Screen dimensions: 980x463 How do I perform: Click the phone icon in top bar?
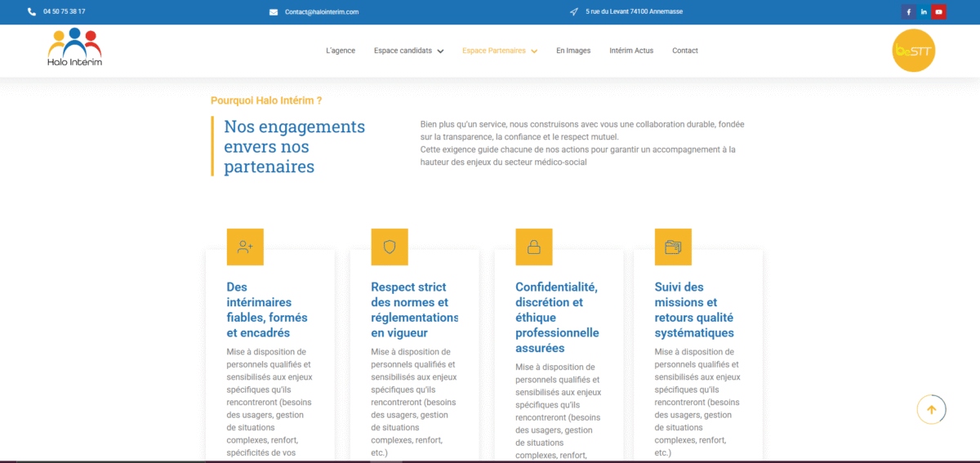pos(32,11)
